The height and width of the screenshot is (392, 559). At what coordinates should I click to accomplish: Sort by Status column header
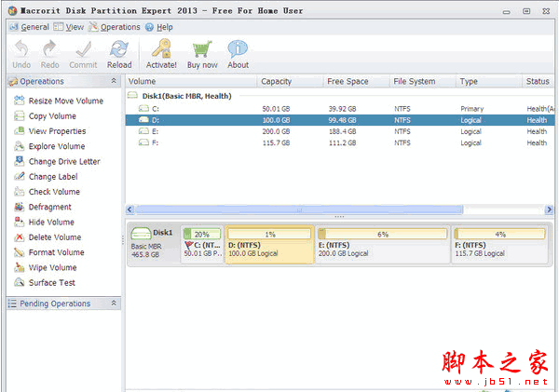[539, 81]
